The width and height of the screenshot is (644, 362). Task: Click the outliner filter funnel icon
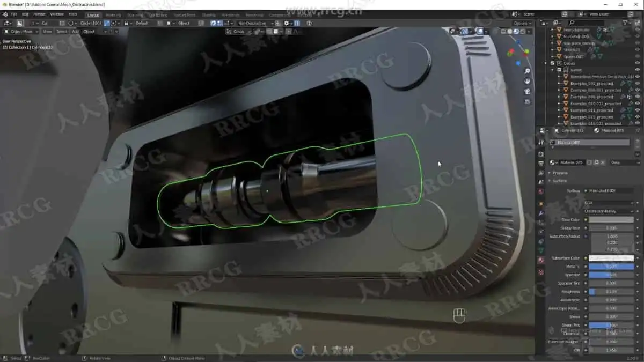(625, 23)
